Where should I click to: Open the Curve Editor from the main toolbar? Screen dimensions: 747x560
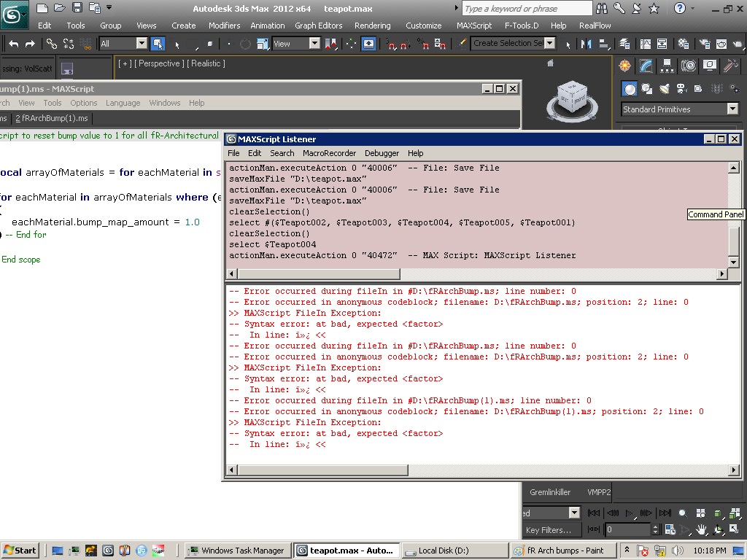646,43
